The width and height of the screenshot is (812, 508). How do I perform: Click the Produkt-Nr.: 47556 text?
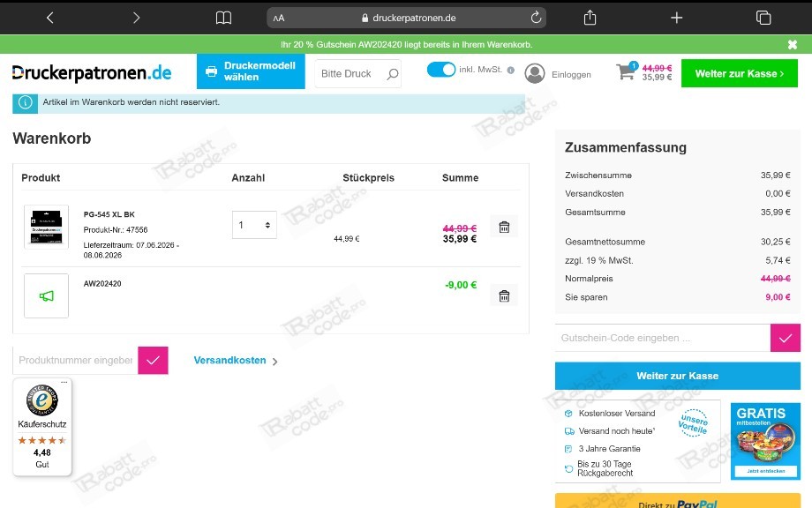click(x=116, y=229)
